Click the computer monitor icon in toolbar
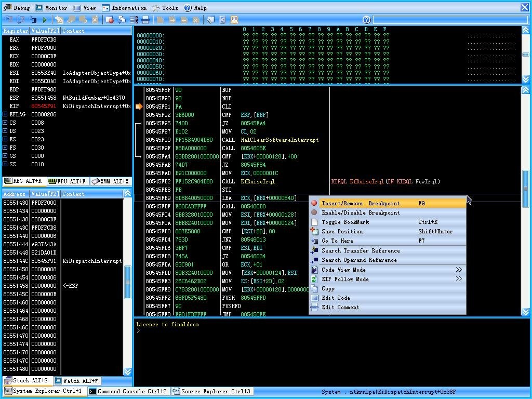This screenshot has height=399, width=532. [234, 20]
